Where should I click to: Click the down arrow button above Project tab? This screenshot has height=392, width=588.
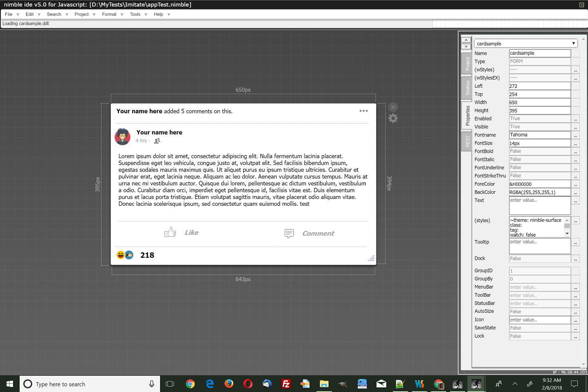466,47
